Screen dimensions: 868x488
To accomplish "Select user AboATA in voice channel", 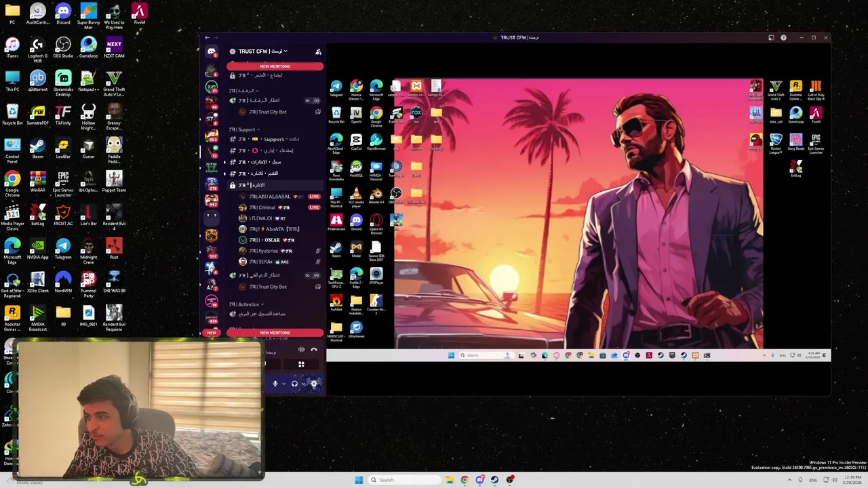I will (x=280, y=229).
